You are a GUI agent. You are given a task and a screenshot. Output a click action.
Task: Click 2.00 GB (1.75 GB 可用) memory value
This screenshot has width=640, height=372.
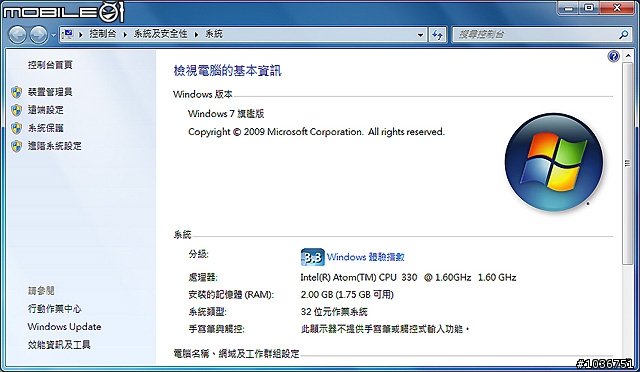tap(347, 294)
